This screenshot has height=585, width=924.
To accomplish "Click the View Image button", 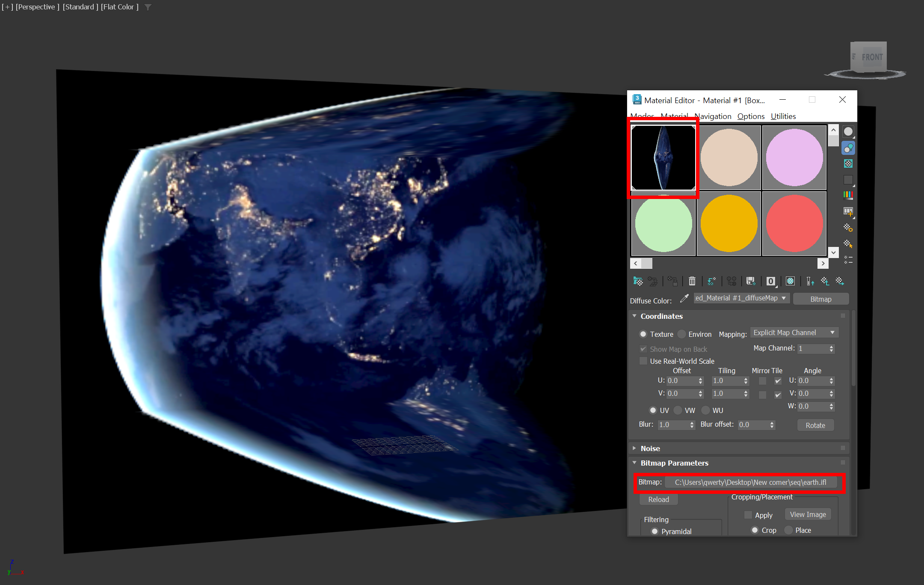I will pyautogui.click(x=808, y=514).
